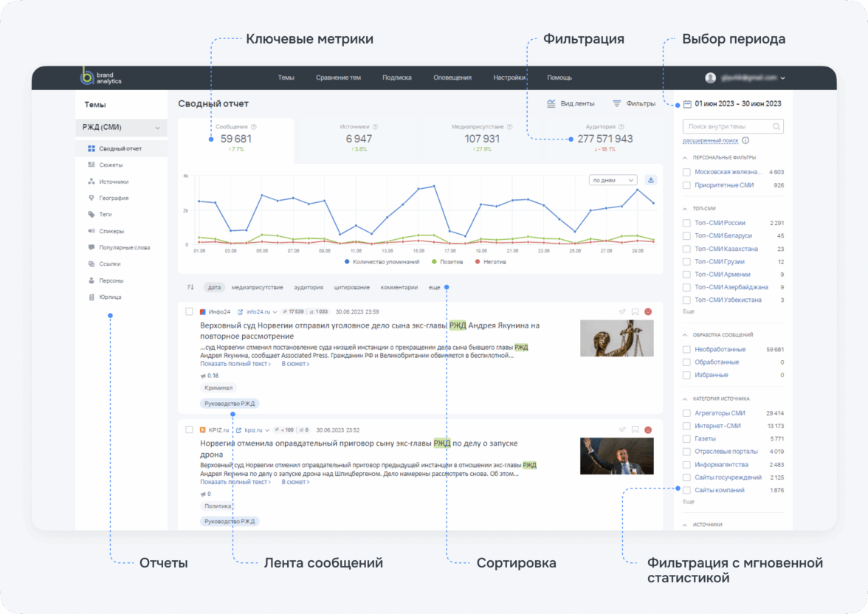
Task: Enable the Агрегаторы СМИ checkbox
Action: tap(687, 413)
